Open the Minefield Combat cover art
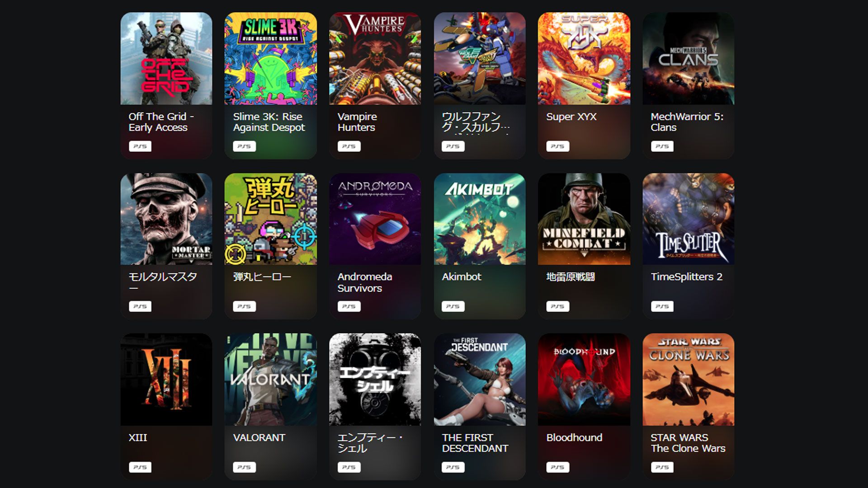 click(x=584, y=219)
